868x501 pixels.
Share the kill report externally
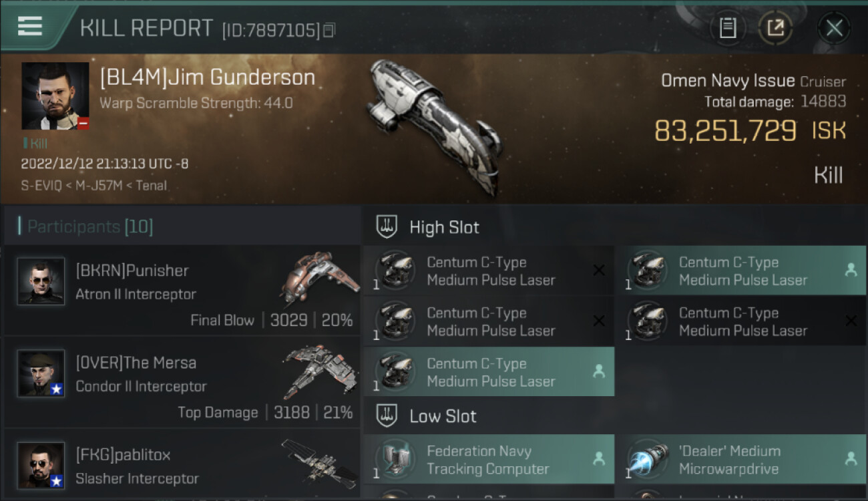click(776, 28)
